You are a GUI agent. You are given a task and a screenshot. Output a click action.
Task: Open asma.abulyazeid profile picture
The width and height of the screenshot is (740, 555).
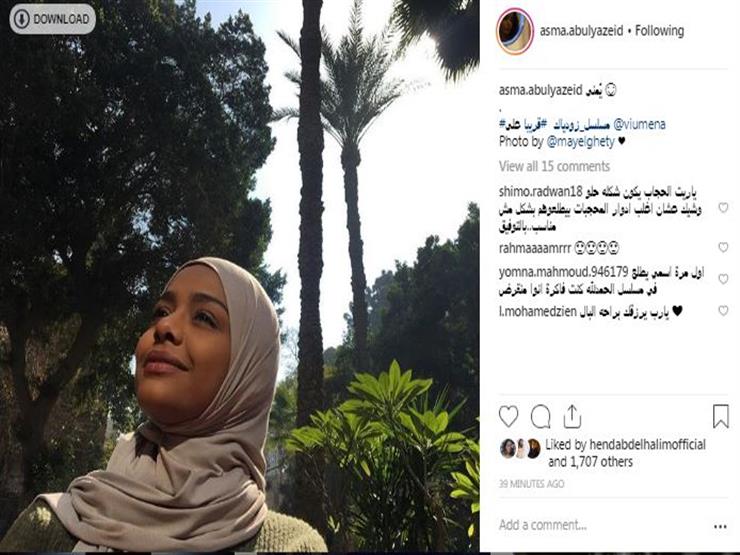click(515, 31)
